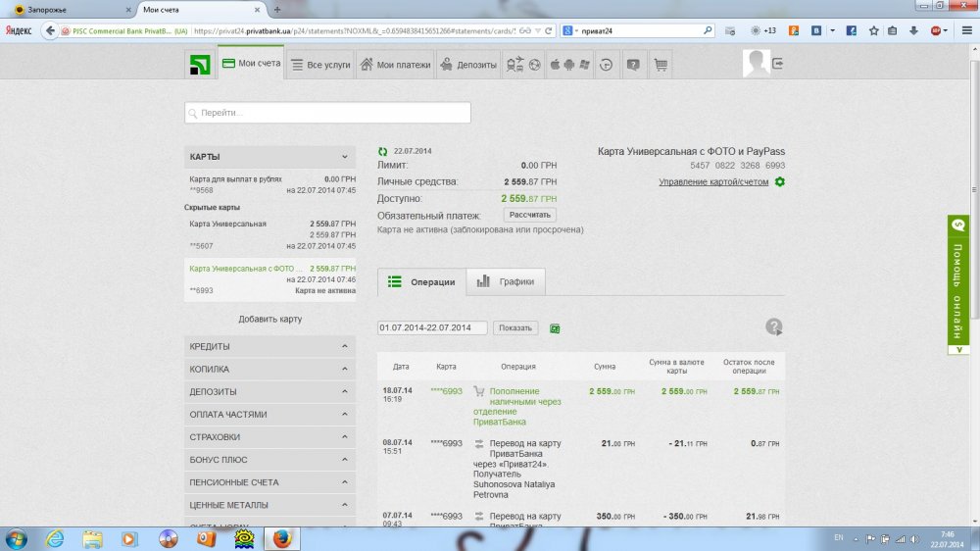980x551 pixels.
Task: Expand the ДЕПОЗИТЫ sidebar section
Action: [344, 392]
